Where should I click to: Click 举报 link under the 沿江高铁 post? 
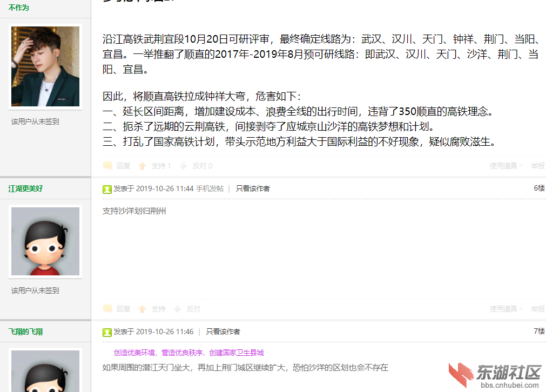[x=538, y=166]
